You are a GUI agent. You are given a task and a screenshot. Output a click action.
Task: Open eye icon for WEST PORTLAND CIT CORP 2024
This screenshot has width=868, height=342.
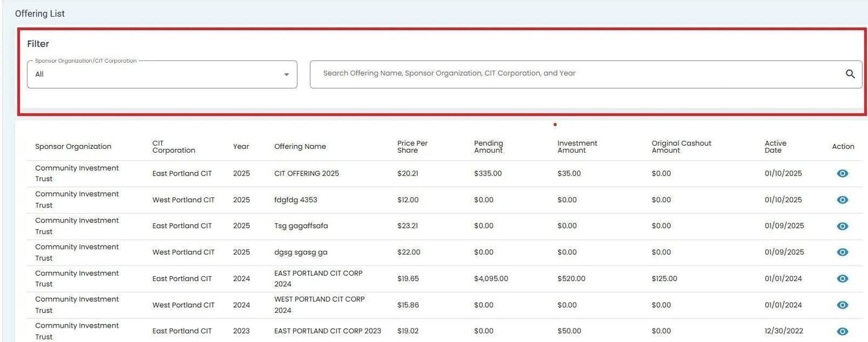(842, 305)
